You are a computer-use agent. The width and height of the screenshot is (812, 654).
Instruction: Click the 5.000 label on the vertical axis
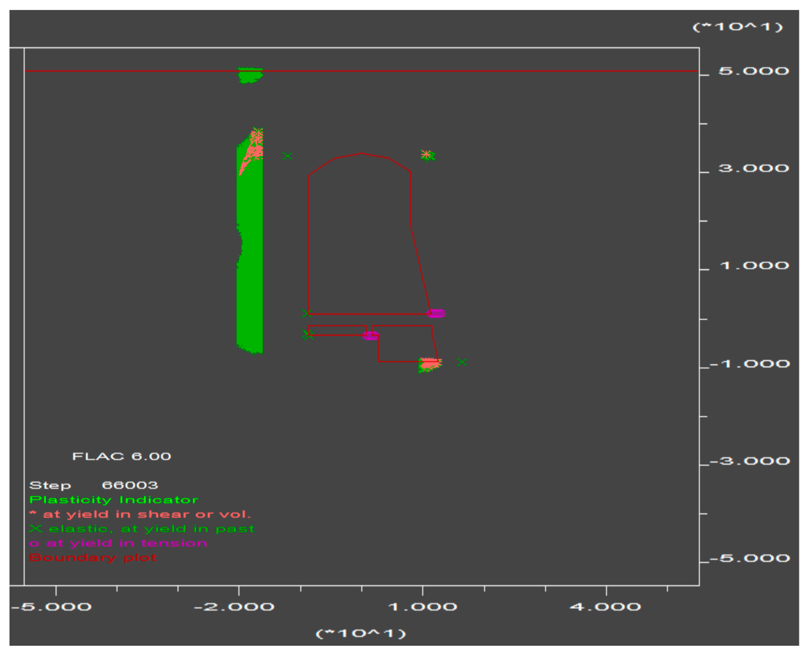754,71
